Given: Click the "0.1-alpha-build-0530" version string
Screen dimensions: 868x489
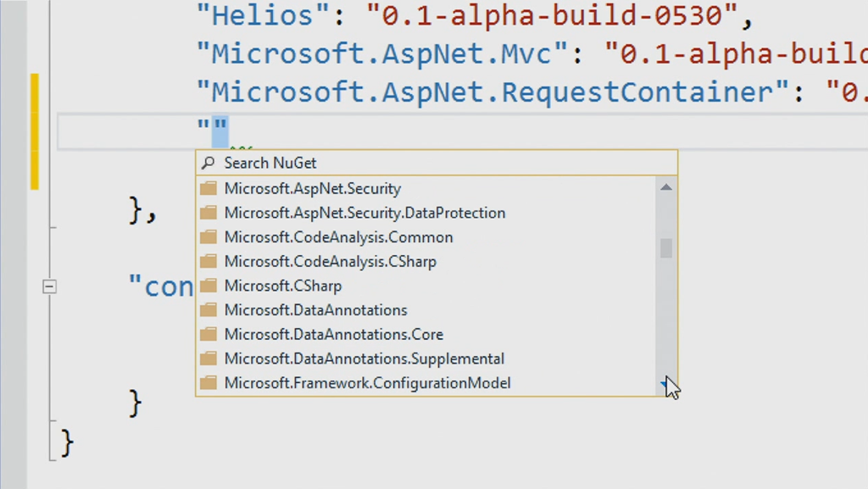Looking at the screenshot, I should click(x=553, y=15).
